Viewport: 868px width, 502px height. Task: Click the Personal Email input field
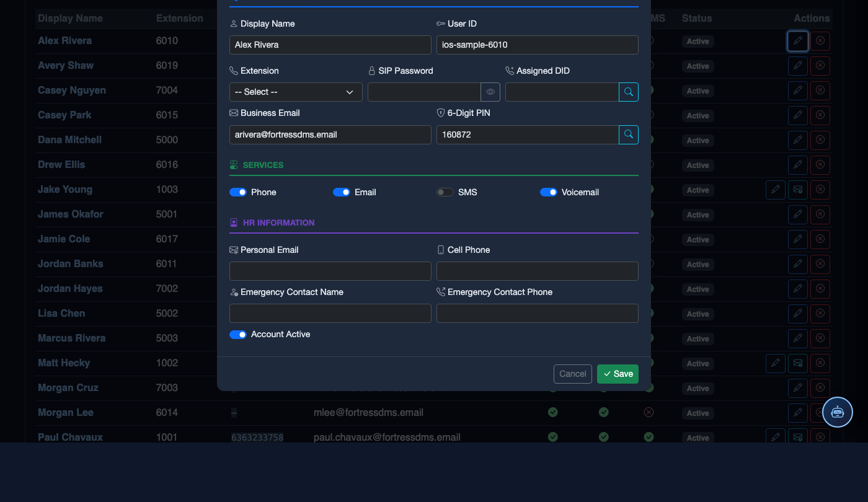point(330,271)
